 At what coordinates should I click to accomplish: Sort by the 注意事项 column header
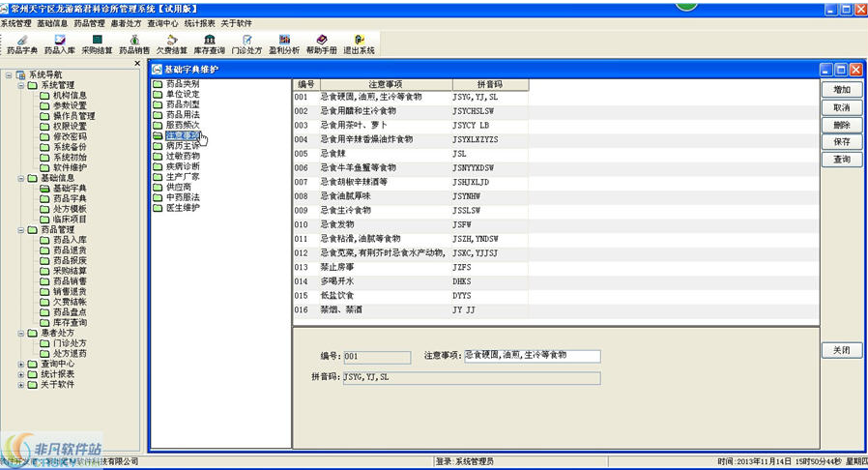click(386, 85)
